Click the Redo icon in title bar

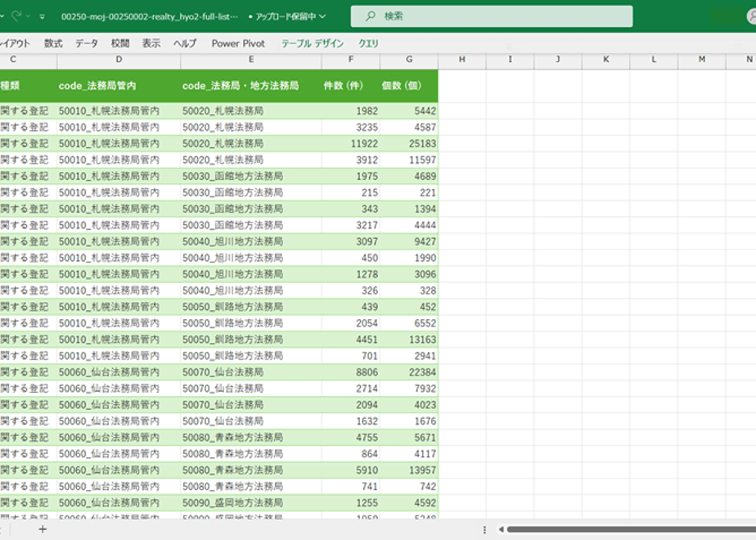point(17,16)
